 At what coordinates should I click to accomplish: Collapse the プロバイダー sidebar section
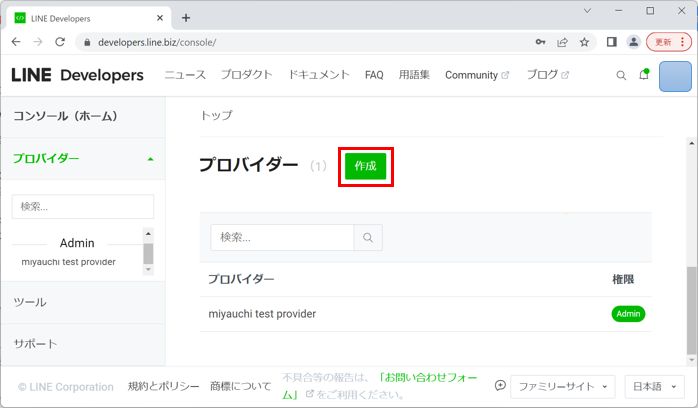(x=83, y=158)
